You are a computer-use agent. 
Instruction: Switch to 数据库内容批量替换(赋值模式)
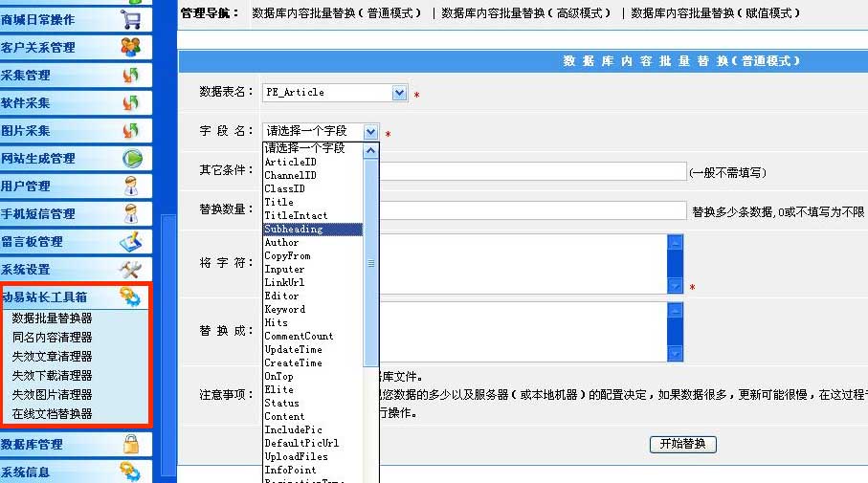715,12
